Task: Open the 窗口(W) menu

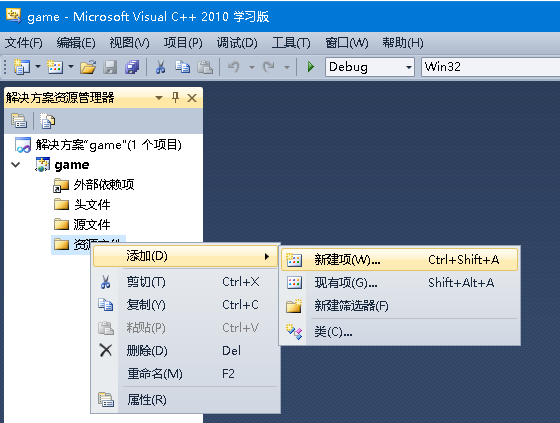Action: (347, 43)
